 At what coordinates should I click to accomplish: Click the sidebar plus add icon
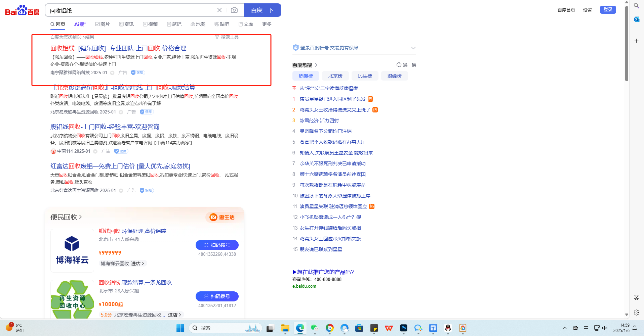pos(636,41)
